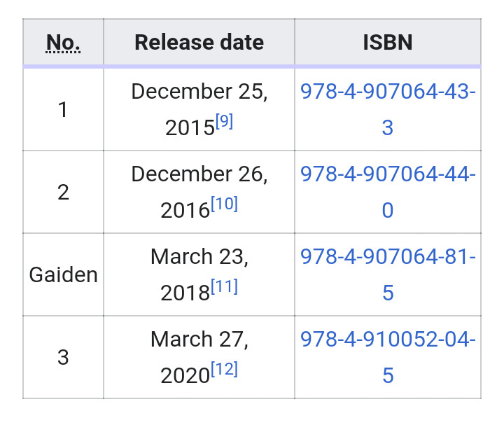Image resolution: width=504 pixels, height=425 pixels.
Task: Click the year 2015 text
Action: pyautogui.click(x=189, y=127)
